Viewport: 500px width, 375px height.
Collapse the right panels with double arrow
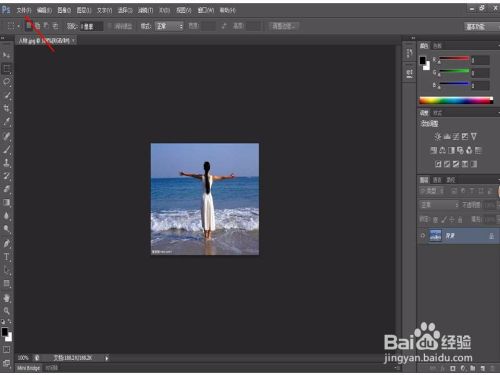tap(413, 38)
